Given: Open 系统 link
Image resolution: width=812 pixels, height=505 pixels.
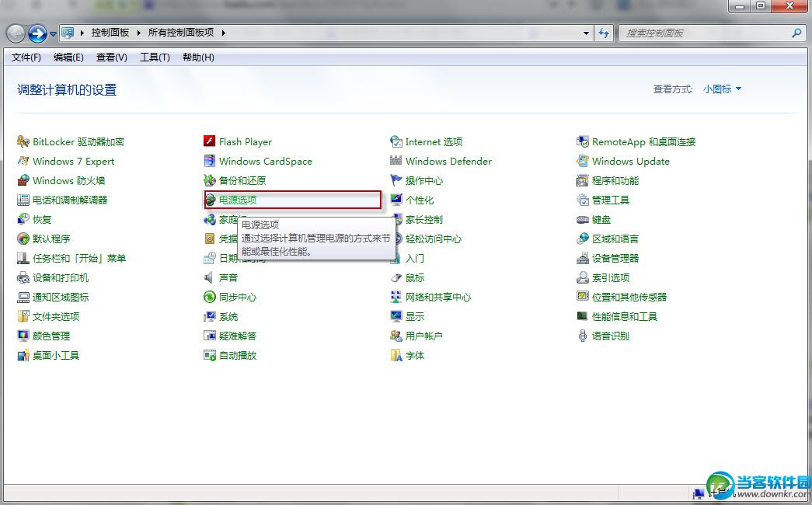Looking at the screenshot, I should coord(228,316).
